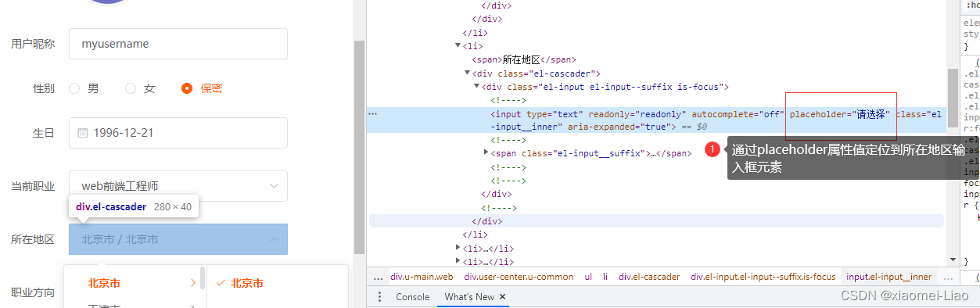
Task: Click the 生日 date field showing 1996-12-21
Action: (178, 133)
